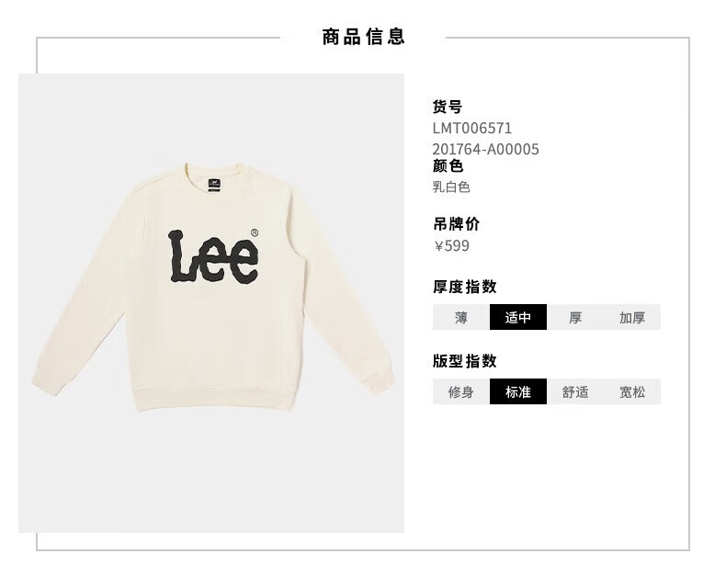Click the 货号 label
The height and width of the screenshot is (588, 726).
click(448, 107)
